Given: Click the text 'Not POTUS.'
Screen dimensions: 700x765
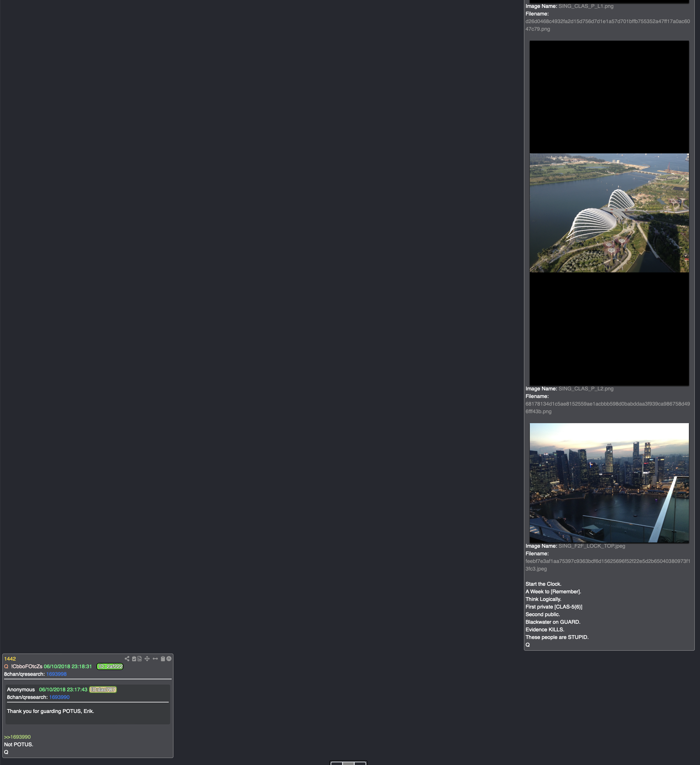Looking at the screenshot, I should point(19,745).
